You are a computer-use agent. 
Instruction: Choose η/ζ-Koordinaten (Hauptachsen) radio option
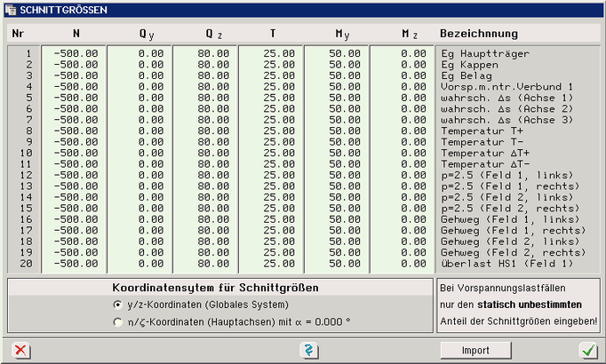coord(117,321)
